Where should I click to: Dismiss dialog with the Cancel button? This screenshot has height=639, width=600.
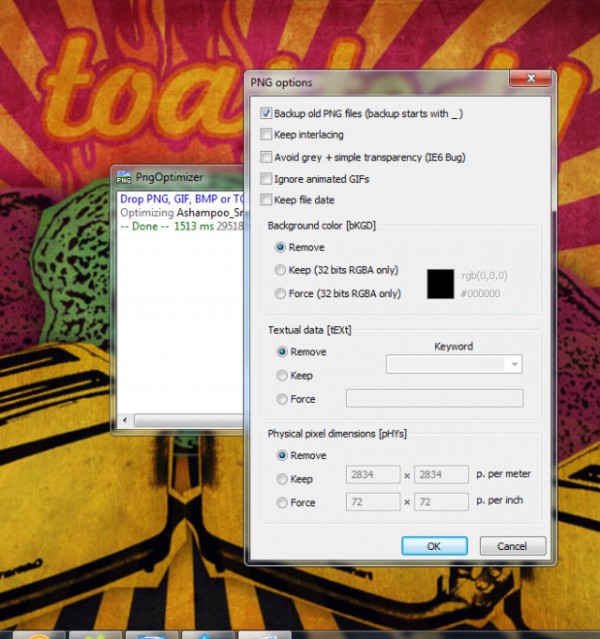point(513,546)
